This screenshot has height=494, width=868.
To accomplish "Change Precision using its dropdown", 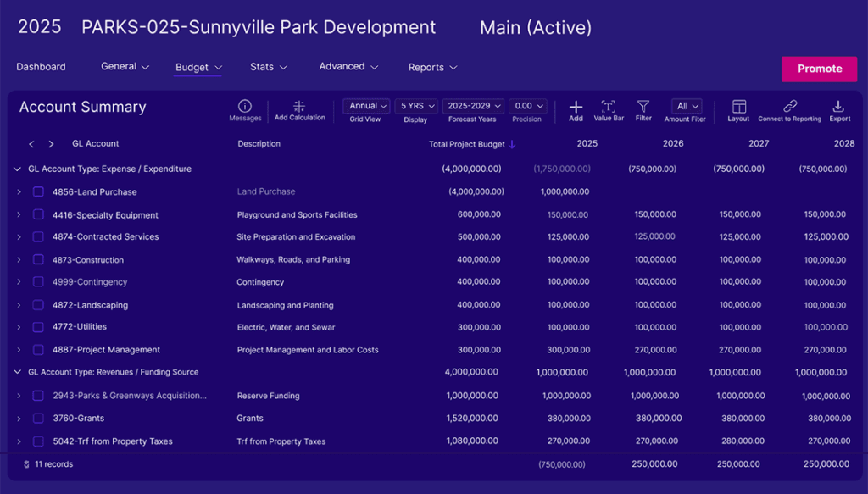I will (528, 105).
